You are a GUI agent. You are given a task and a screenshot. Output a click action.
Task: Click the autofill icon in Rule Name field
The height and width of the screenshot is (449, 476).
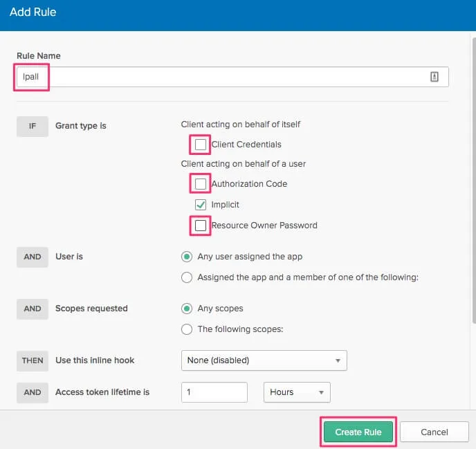tap(434, 77)
